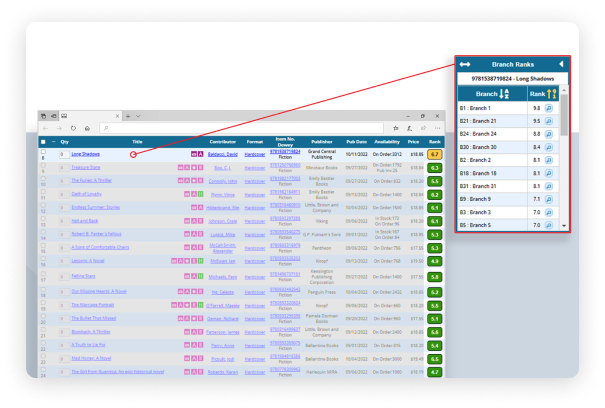The width and height of the screenshot is (605, 408).
Task: Sort by Rank using the yellow sort icon
Action: [552, 94]
